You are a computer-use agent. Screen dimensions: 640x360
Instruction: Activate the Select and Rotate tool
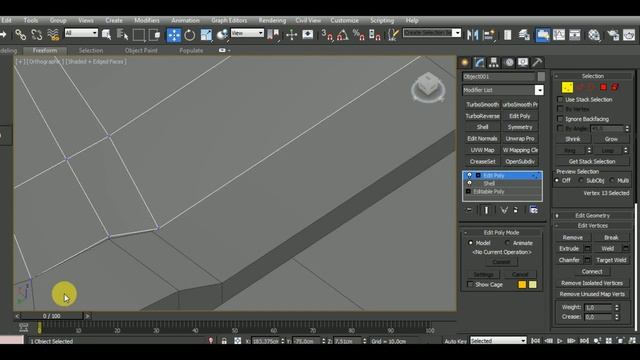pos(190,35)
